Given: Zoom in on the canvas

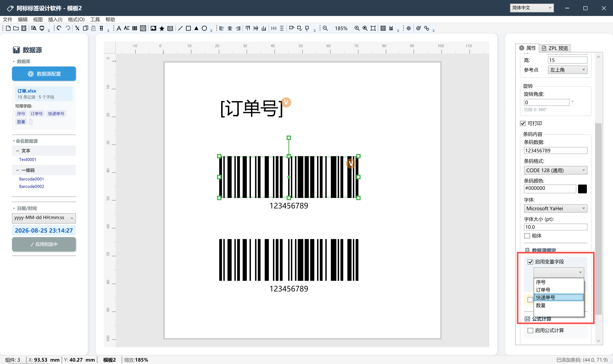Looking at the screenshot, I should (x=357, y=29).
